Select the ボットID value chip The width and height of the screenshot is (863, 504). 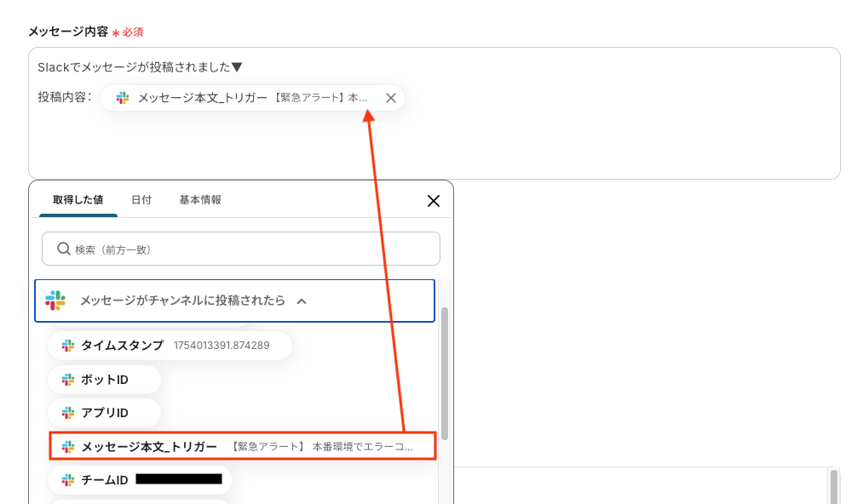pyautogui.click(x=105, y=380)
